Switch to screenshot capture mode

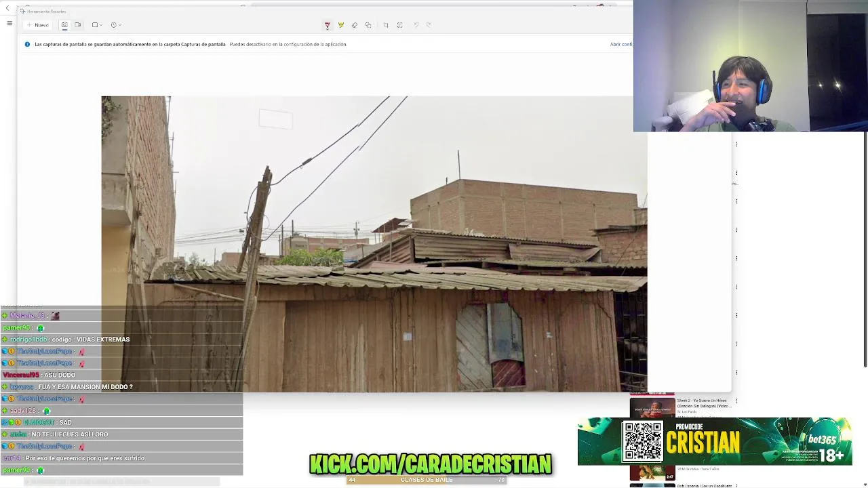click(x=64, y=25)
